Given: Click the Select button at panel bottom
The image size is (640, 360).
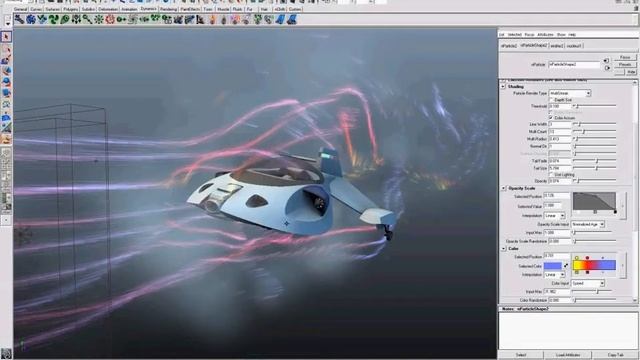Looking at the screenshot, I should [521, 355].
